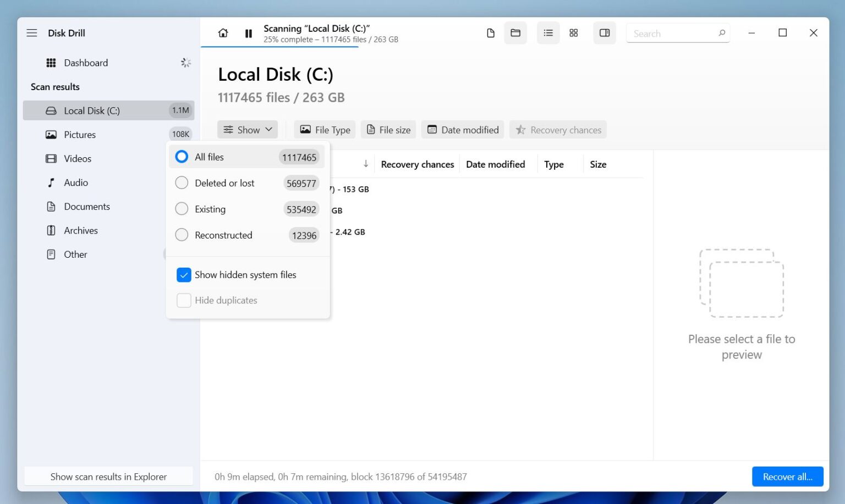Click the sort arrow by Recovery chances
The image size is (845, 504).
click(366, 164)
